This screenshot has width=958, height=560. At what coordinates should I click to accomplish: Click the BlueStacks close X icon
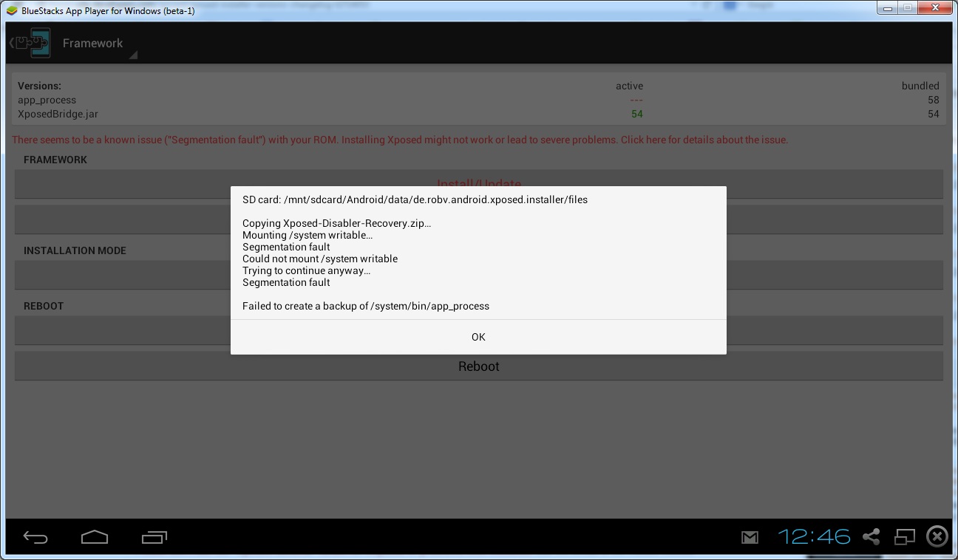point(937,536)
